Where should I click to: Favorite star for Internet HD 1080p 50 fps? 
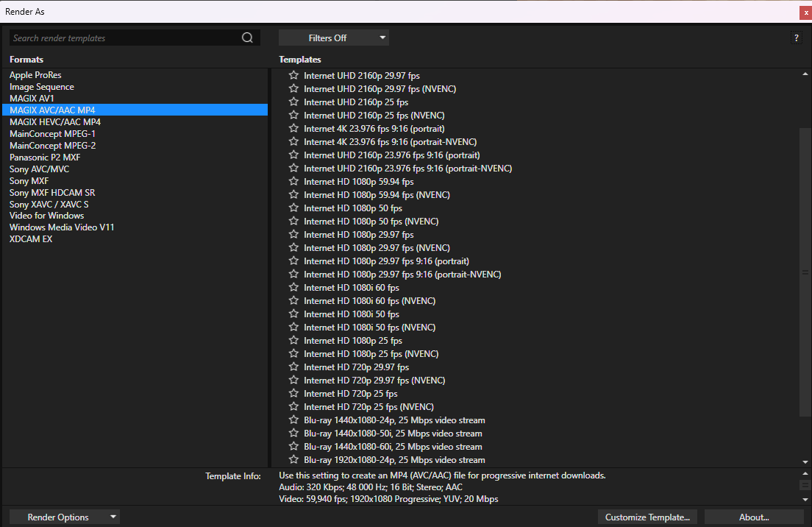(x=293, y=208)
